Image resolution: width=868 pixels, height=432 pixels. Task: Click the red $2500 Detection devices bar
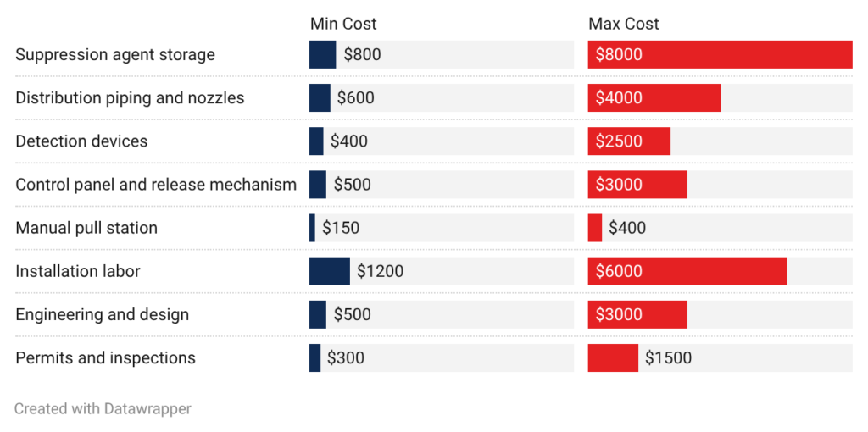629,141
